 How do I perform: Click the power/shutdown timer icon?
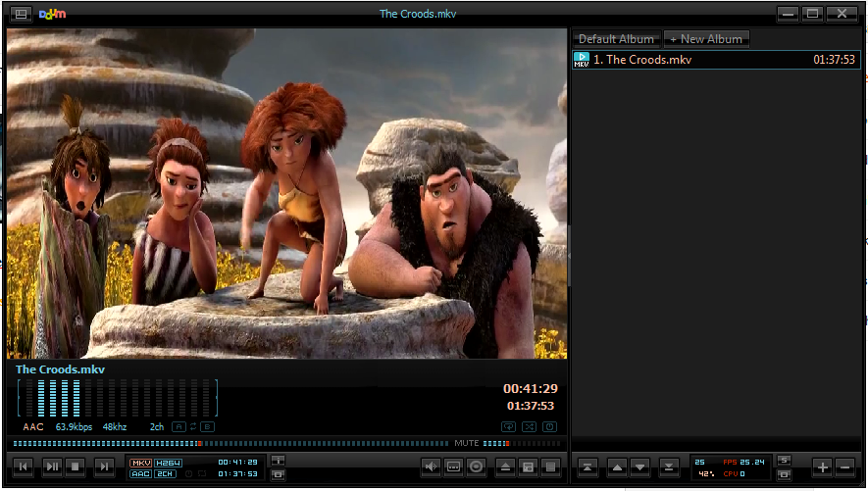click(x=549, y=427)
